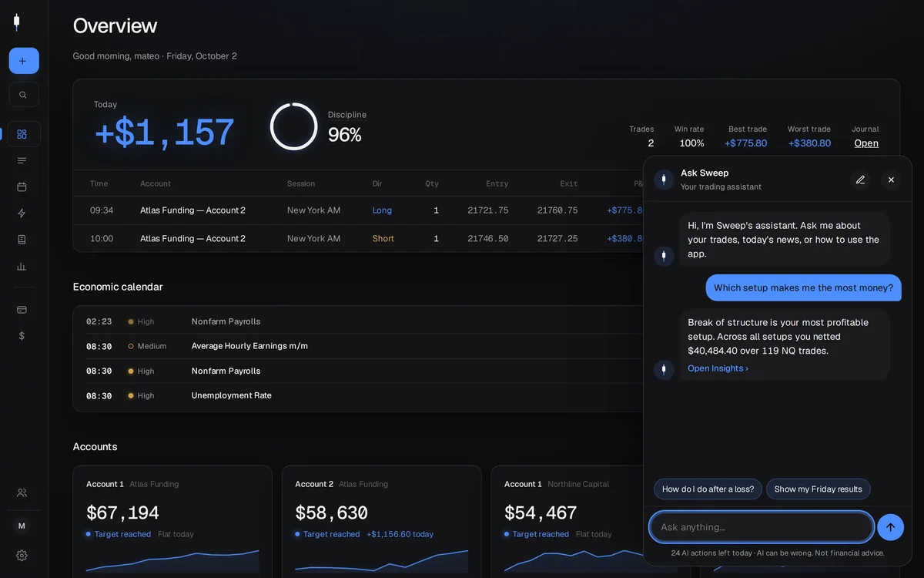Open the $54,467 Northline Capital account card
This screenshot has width=924, height=578.
click(x=567, y=522)
